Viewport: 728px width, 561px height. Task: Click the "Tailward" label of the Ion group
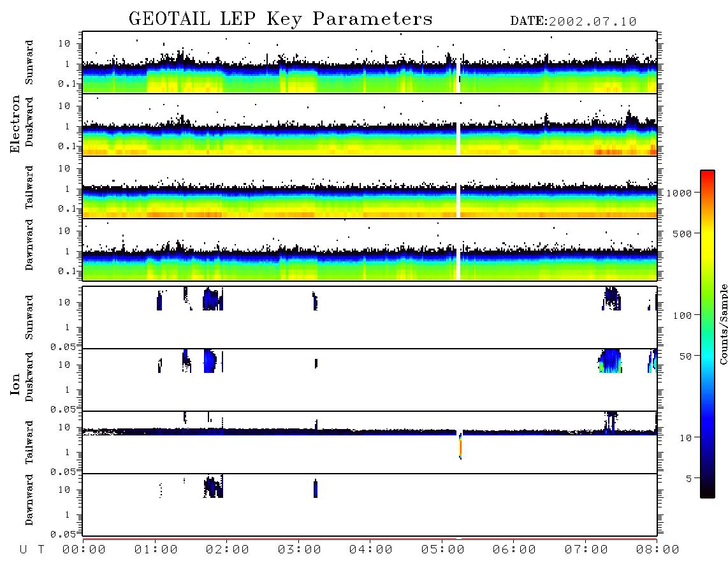(x=29, y=442)
